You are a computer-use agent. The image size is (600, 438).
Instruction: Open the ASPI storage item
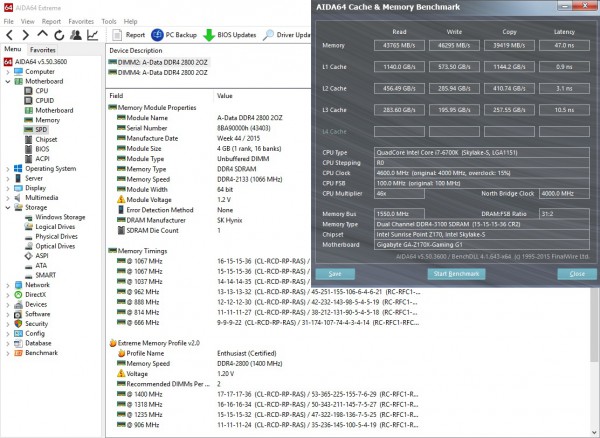[x=37, y=256]
